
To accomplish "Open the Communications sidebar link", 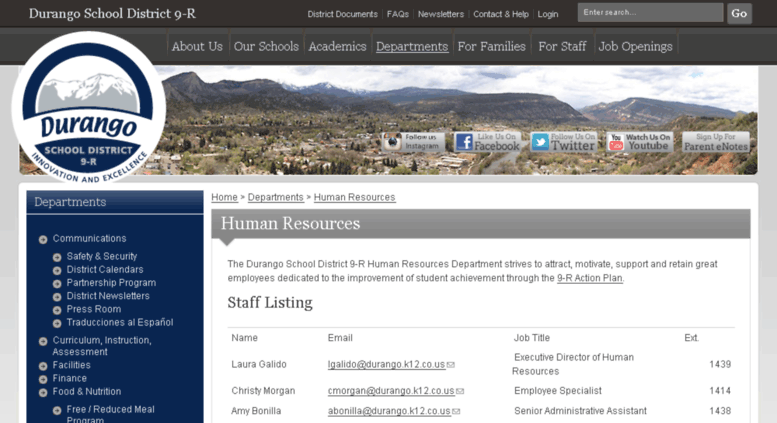I will click(x=90, y=238).
